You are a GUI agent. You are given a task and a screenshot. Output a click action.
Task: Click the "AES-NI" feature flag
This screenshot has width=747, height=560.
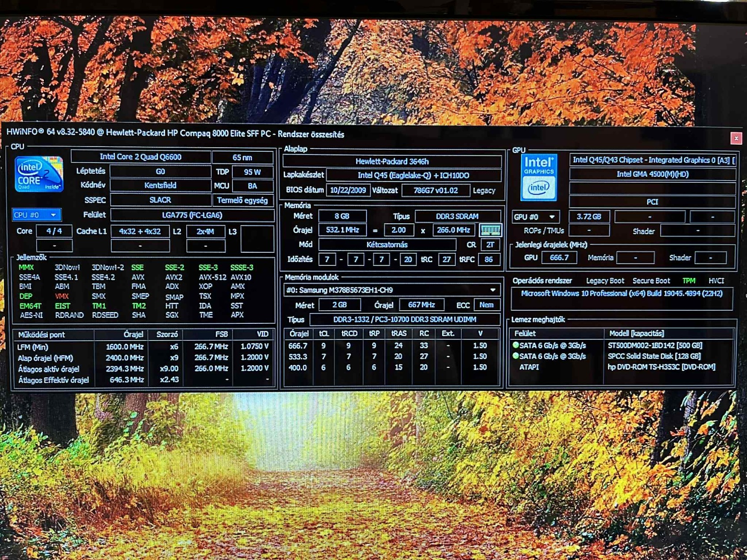point(31,315)
